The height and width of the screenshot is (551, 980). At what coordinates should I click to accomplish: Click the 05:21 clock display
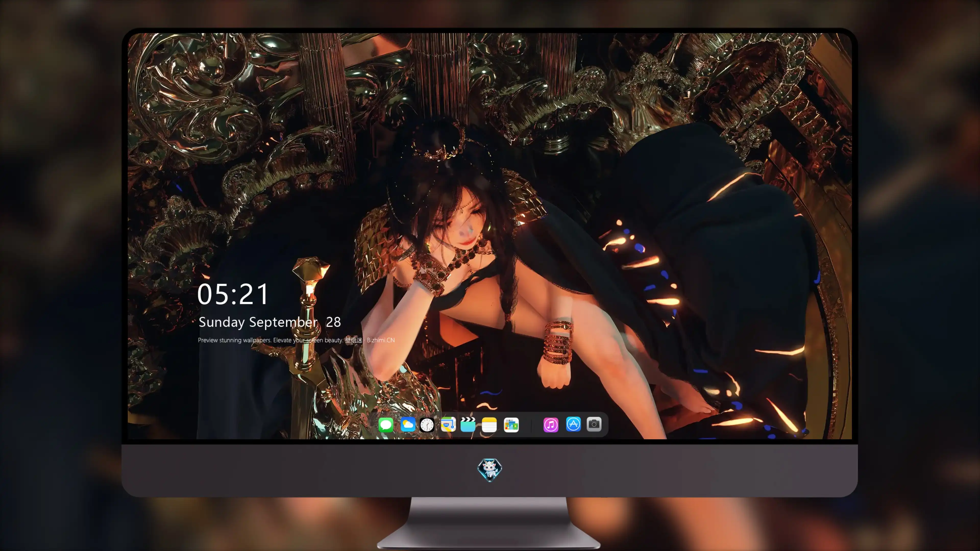point(233,294)
